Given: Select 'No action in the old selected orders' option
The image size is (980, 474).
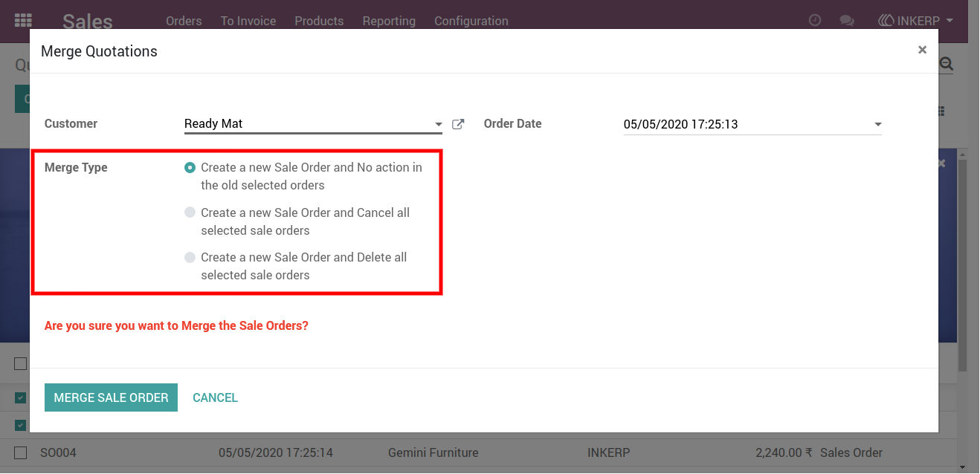Looking at the screenshot, I should [190, 168].
